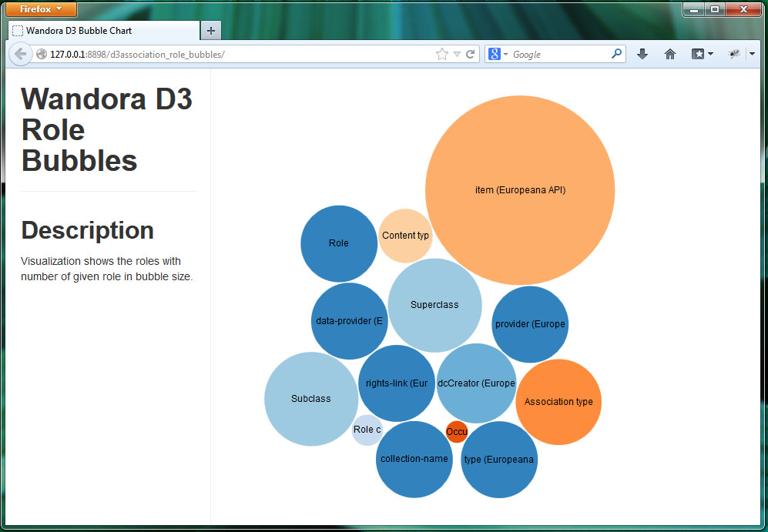This screenshot has width=768, height=532.
Task: Click the add-on bug icon in toolbar
Action: tap(734, 55)
